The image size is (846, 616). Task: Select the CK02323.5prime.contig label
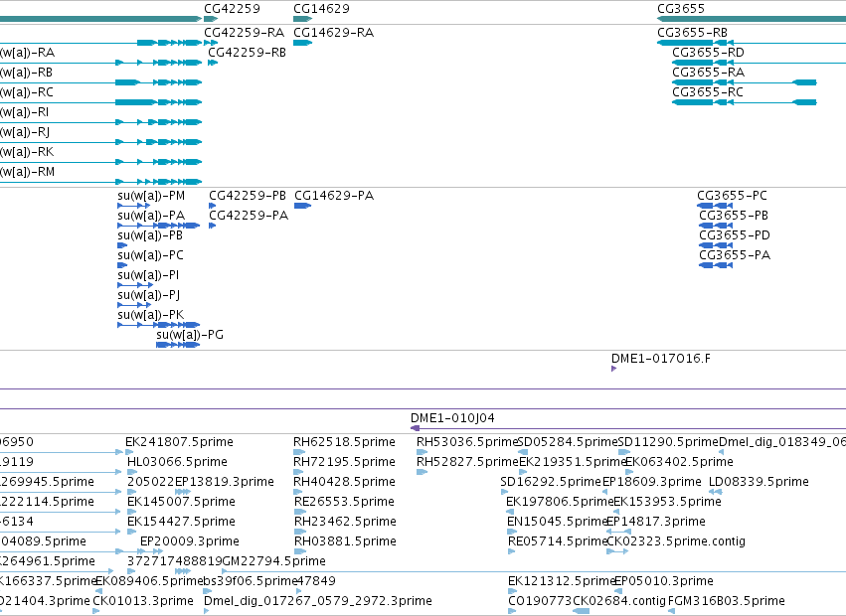point(676,541)
